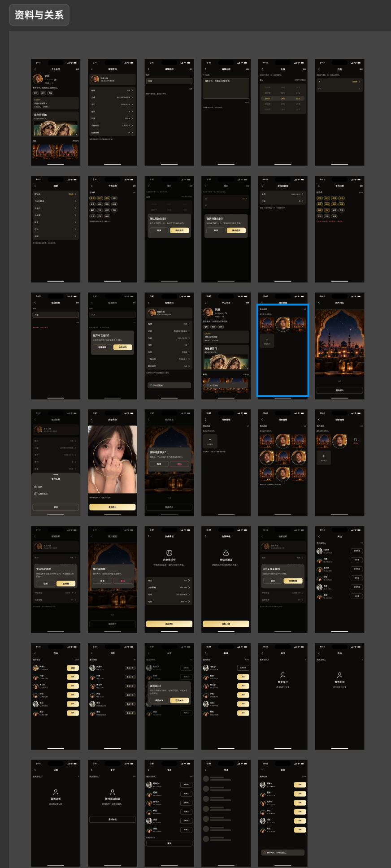Screen dimensions: 391x868
Task: Click the 审核未通过 warning triangle icon
Action: (226, 553)
